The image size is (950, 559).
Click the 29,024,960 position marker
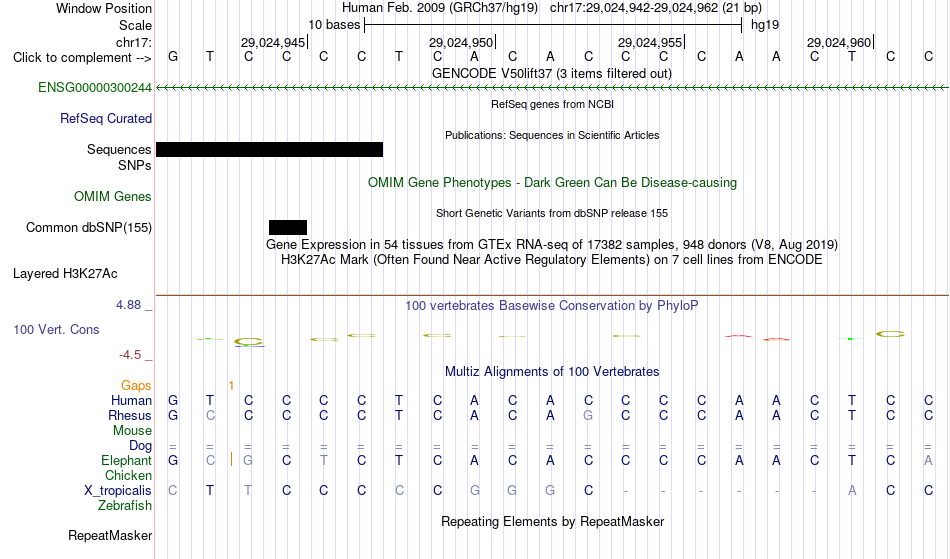839,42
